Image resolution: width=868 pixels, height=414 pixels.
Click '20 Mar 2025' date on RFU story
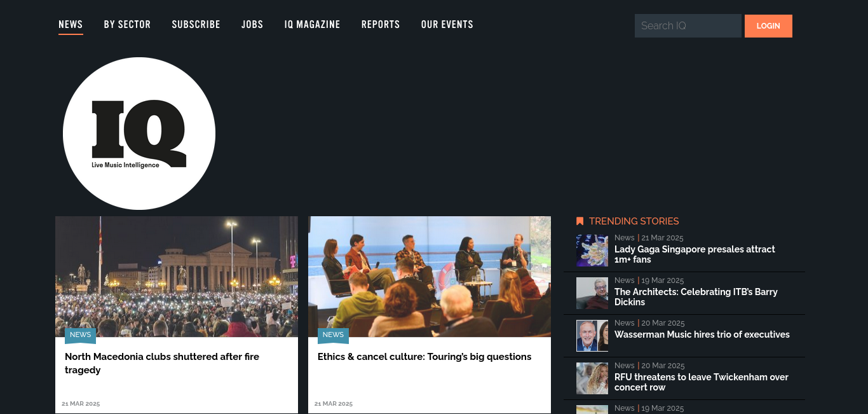pos(663,366)
